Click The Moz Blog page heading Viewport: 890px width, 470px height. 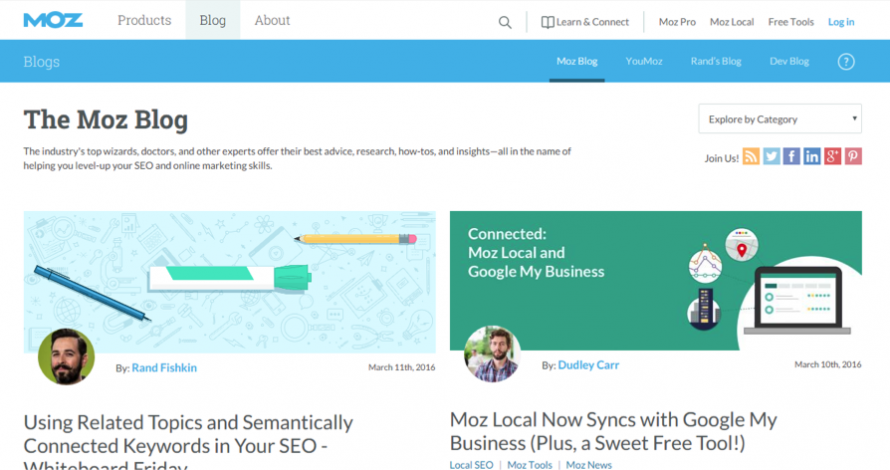click(x=106, y=120)
